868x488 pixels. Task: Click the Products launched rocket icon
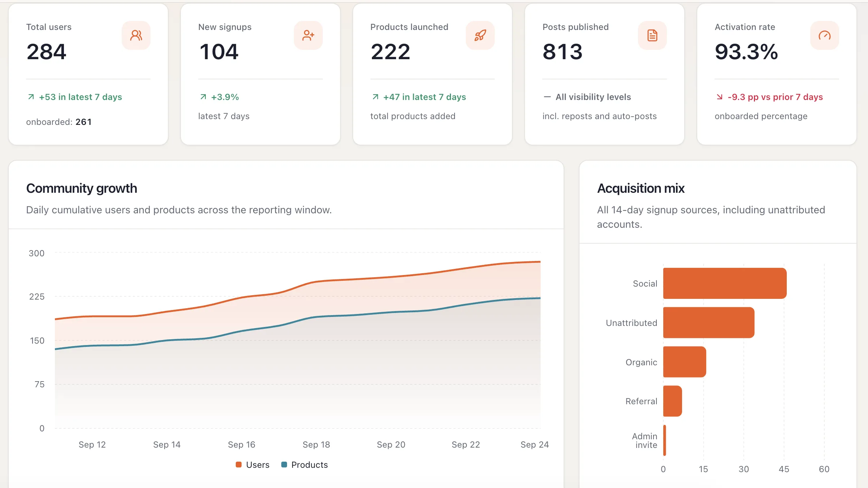pos(480,35)
